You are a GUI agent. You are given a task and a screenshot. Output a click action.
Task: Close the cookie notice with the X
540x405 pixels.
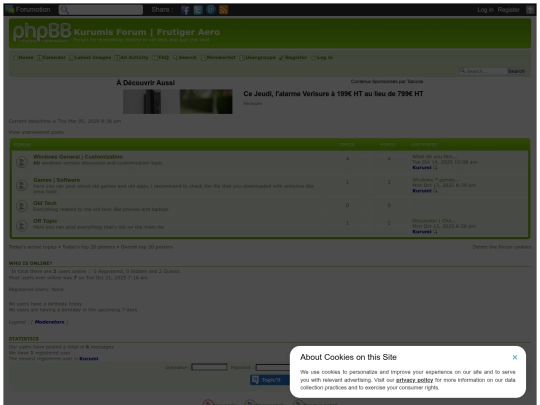515,357
